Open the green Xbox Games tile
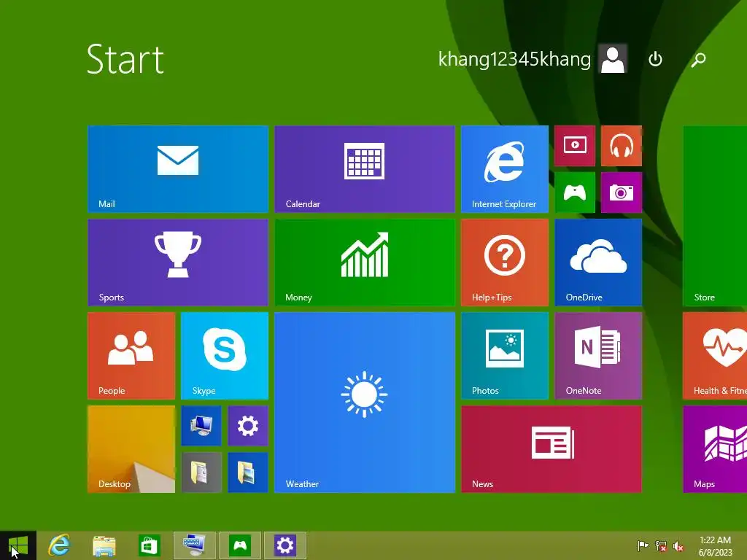 click(x=575, y=192)
